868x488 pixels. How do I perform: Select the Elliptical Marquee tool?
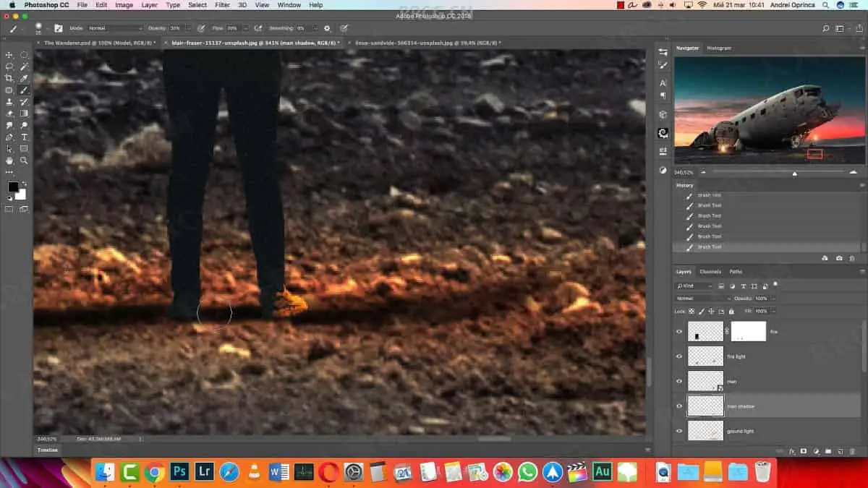coord(24,55)
